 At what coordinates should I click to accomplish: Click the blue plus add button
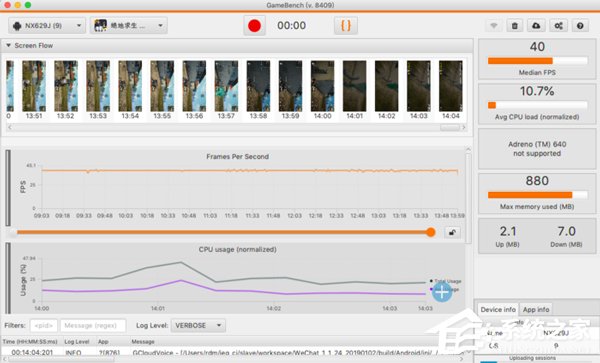tap(442, 292)
